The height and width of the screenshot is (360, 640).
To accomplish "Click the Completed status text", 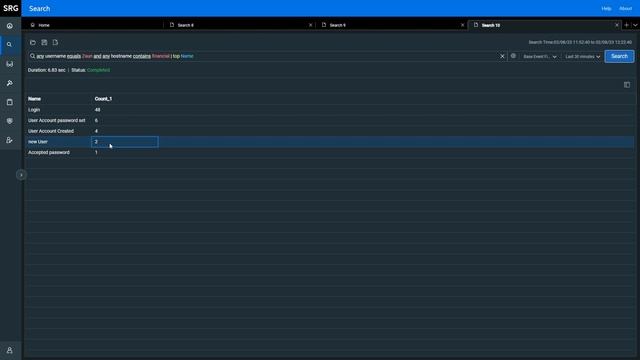I will 98,70.
